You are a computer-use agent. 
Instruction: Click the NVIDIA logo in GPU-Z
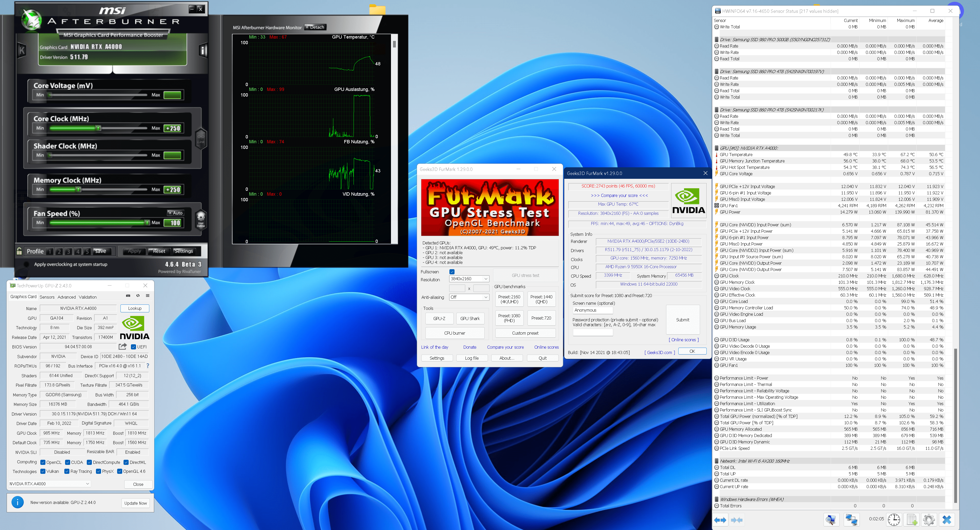click(x=134, y=328)
